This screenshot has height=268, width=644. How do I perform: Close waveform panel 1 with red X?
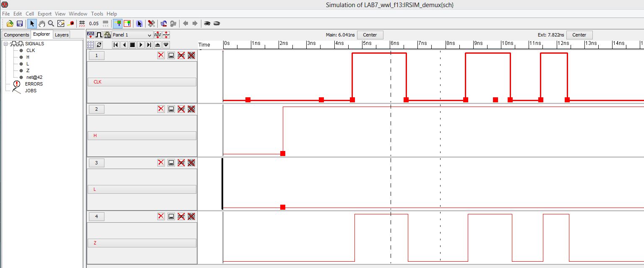(161, 55)
